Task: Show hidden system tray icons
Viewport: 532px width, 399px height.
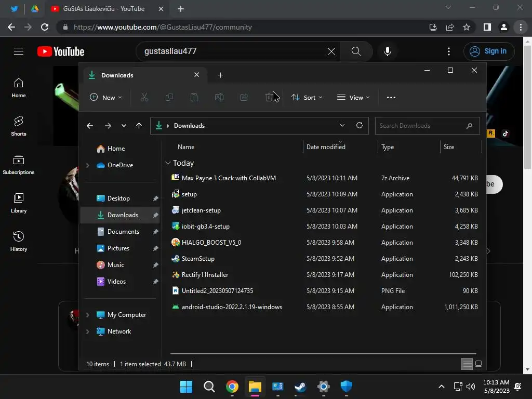Action: (442, 387)
